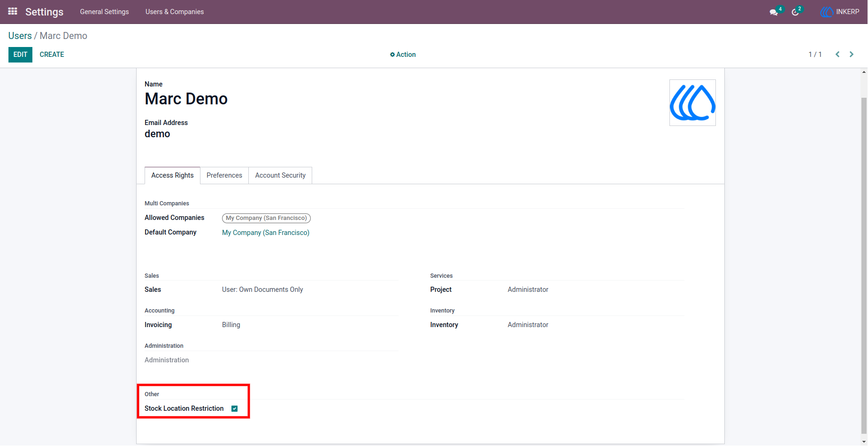Image resolution: width=868 pixels, height=446 pixels.
Task: Switch to the Preferences tab
Action: [x=224, y=175]
